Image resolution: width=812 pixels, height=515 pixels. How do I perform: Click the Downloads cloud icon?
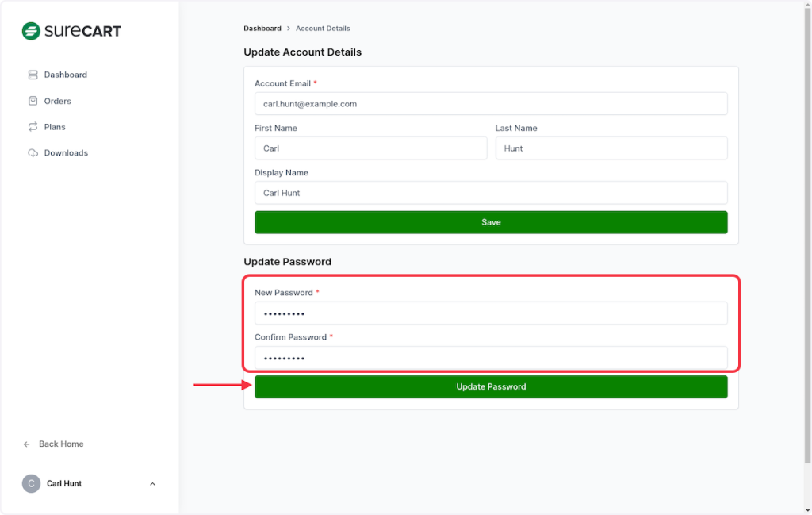pyautogui.click(x=33, y=153)
